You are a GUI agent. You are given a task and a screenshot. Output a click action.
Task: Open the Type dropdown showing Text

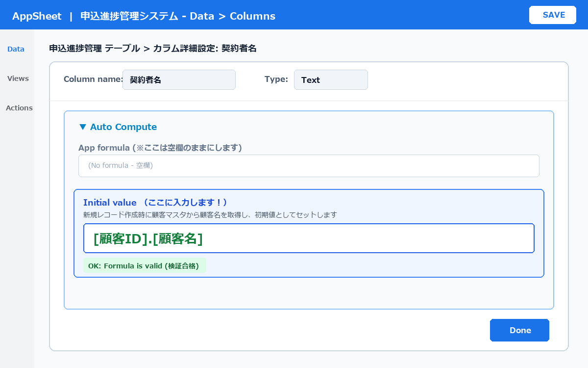(331, 80)
